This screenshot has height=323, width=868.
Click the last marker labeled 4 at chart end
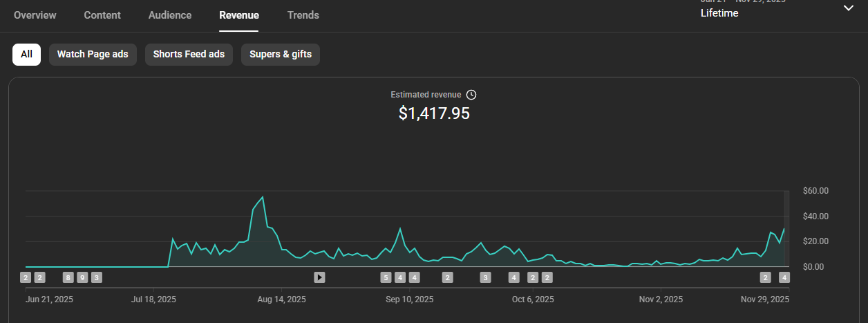click(x=784, y=277)
